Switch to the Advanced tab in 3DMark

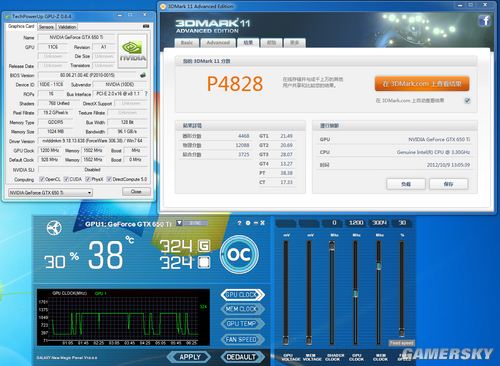tap(218, 43)
